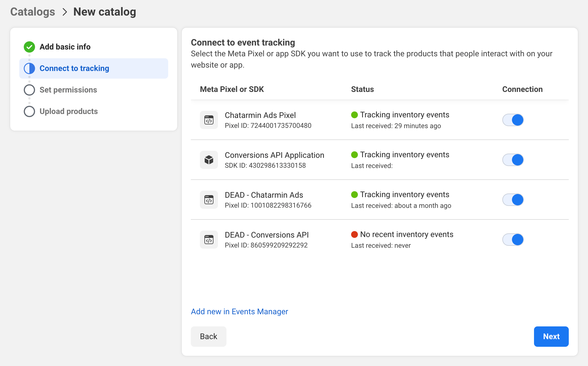Click the Status column header
The width and height of the screenshot is (588, 366).
point(362,89)
